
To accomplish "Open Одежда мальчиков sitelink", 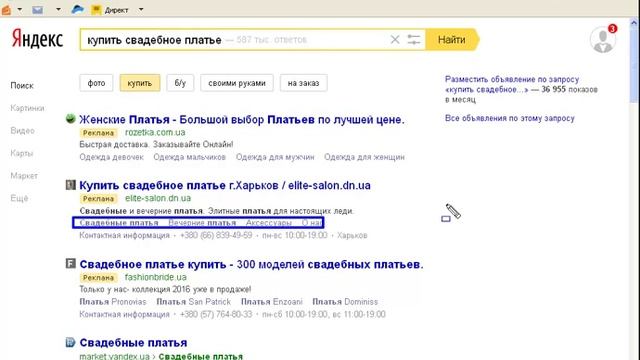I will coord(189,157).
